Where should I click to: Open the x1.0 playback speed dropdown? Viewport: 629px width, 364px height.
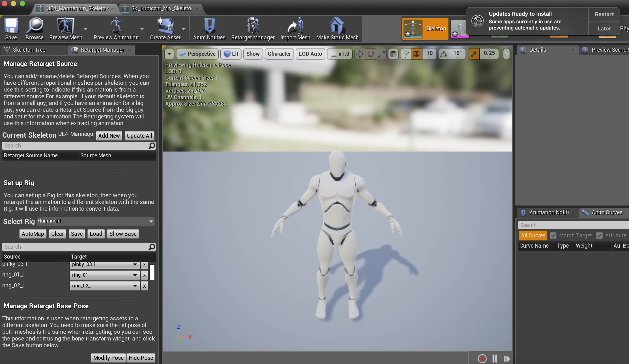click(x=340, y=54)
